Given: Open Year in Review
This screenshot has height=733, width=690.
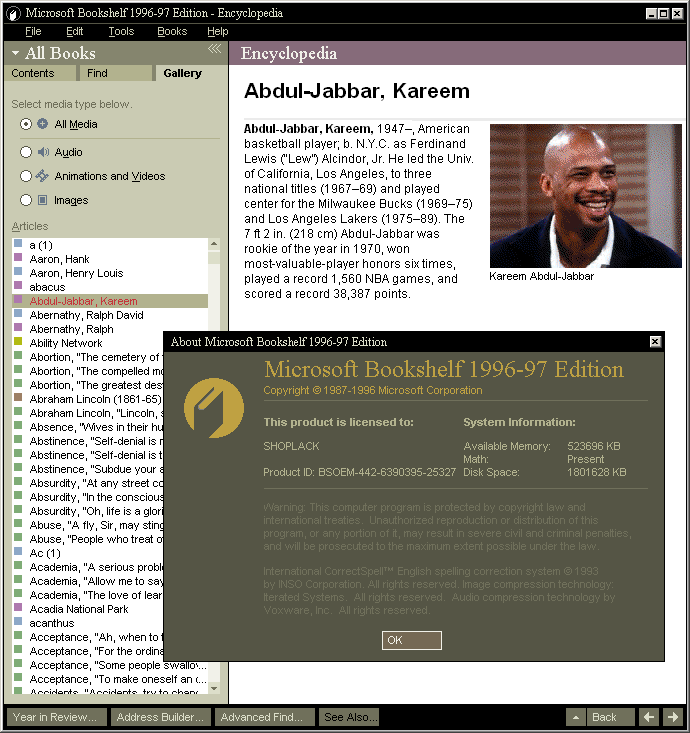Looking at the screenshot, I should pos(57,717).
